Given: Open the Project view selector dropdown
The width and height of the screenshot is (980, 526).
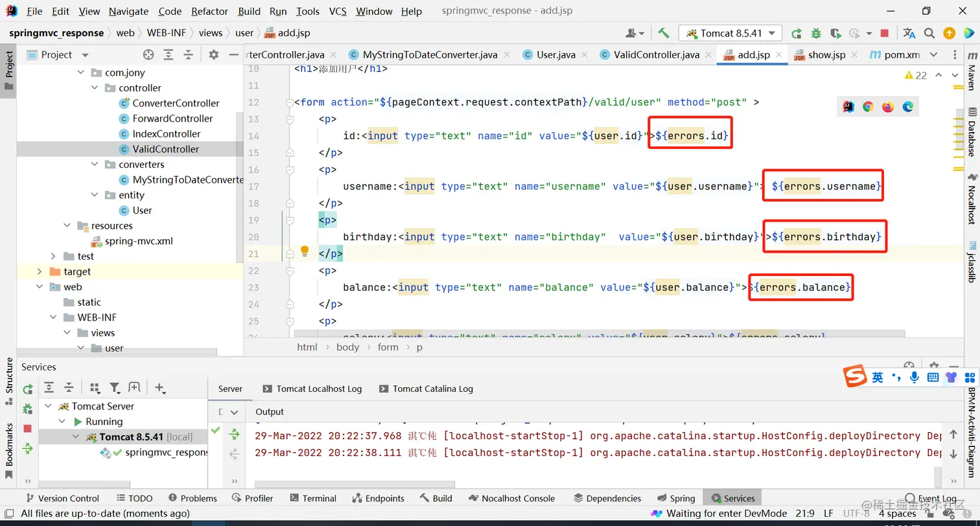Looking at the screenshot, I should pos(85,54).
